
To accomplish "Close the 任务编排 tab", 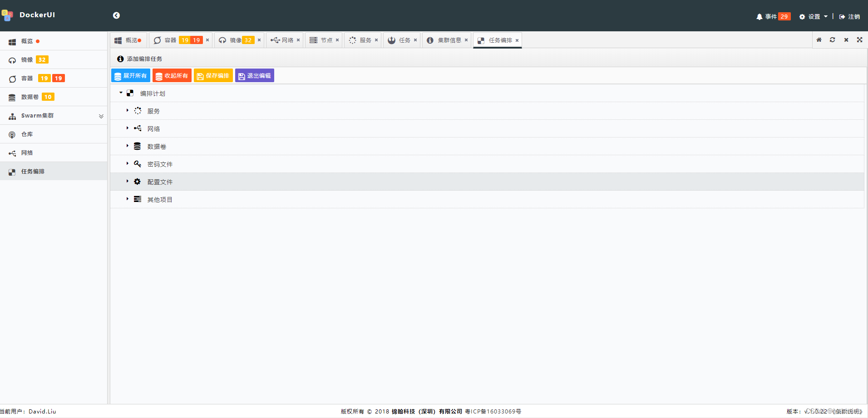I will coord(517,40).
